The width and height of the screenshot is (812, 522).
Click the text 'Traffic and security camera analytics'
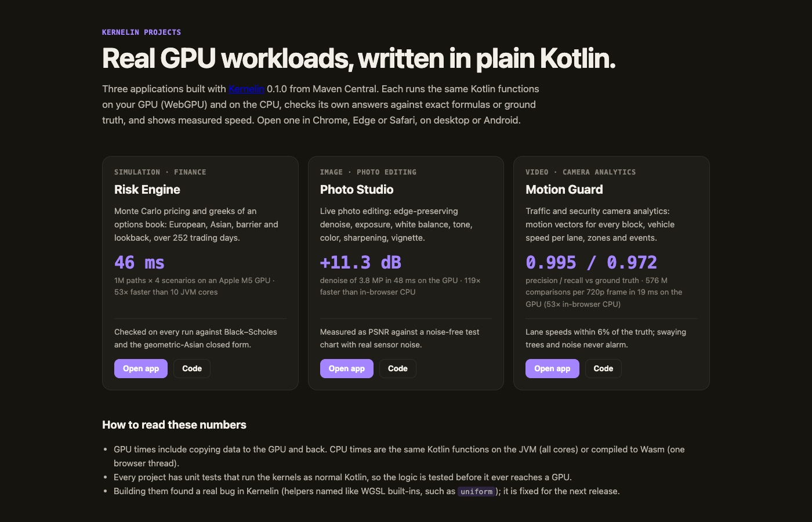[x=597, y=211]
